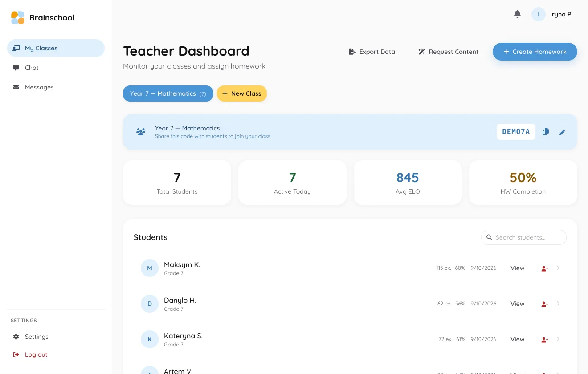Click Export Data
This screenshot has width=588, height=374.
click(x=372, y=52)
